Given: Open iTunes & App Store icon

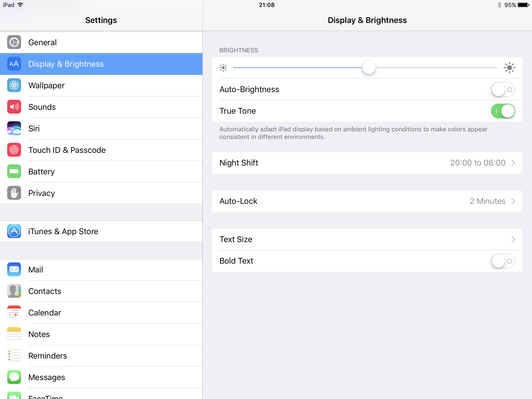Looking at the screenshot, I should 14,231.
